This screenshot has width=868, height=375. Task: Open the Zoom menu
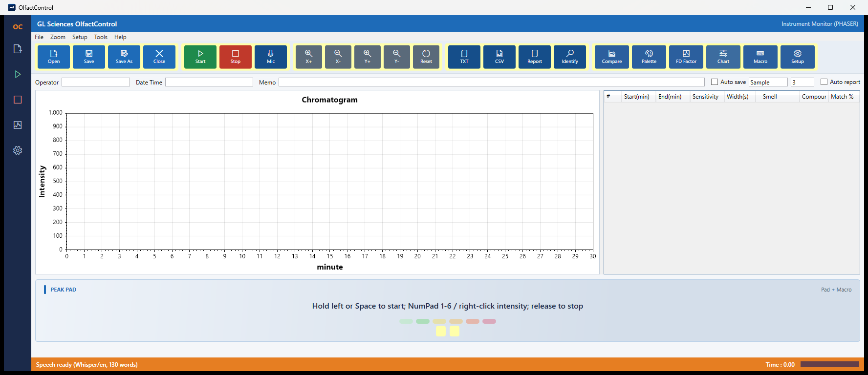pyautogui.click(x=58, y=37)
